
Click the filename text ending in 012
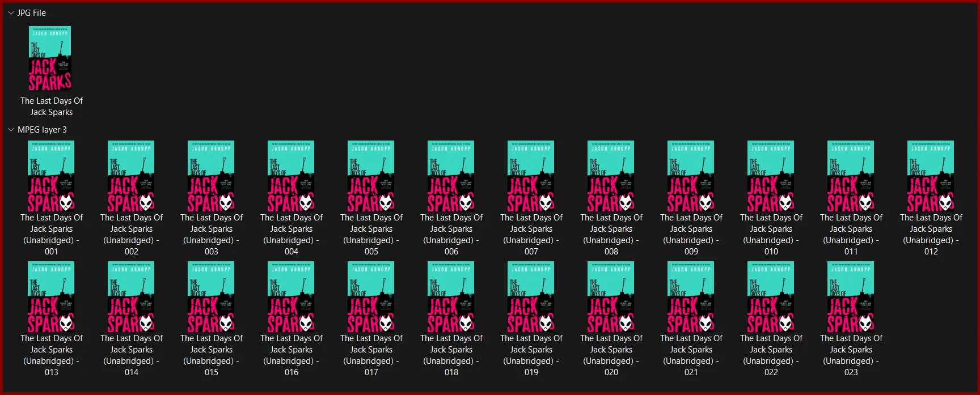pos(931,235)
